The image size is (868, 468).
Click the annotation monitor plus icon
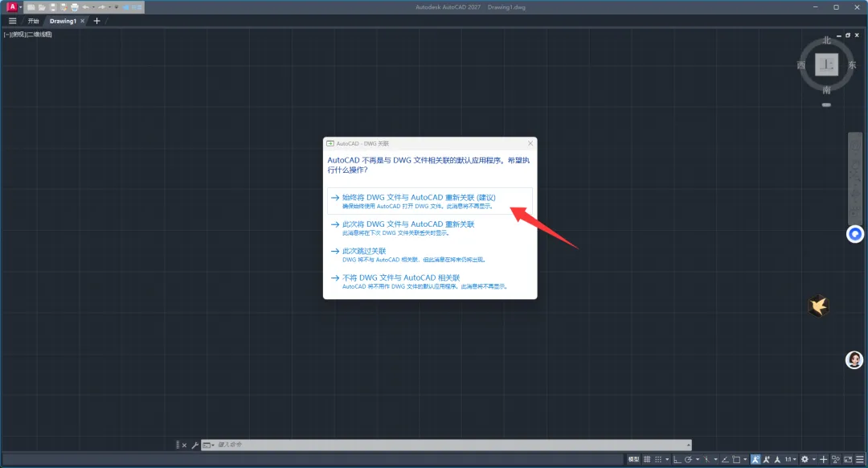pyautogui.click(x=823, y=459)
